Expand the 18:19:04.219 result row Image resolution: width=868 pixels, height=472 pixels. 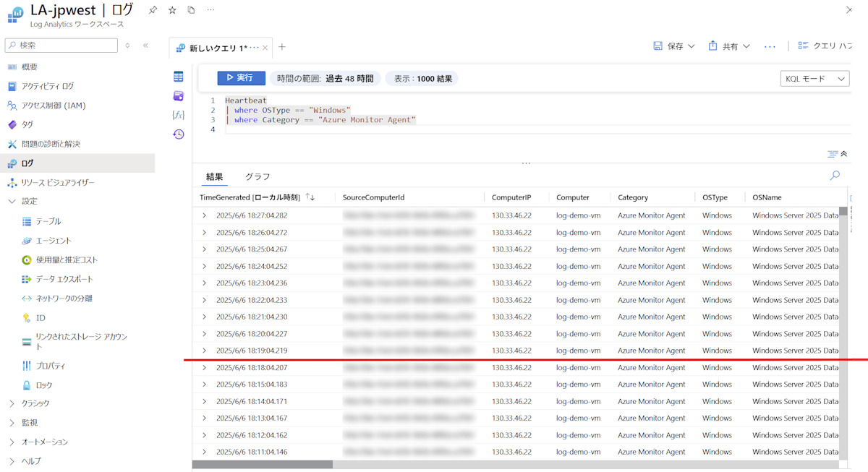[204, 351]
